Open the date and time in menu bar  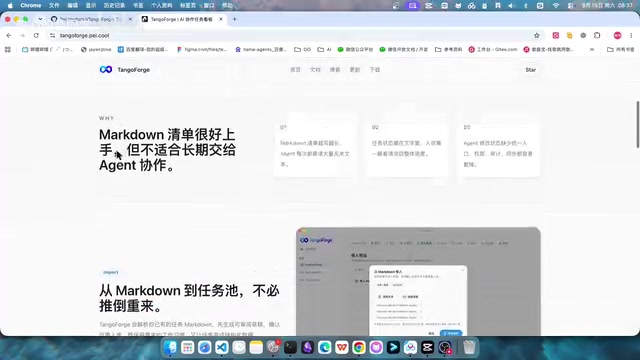point(607,6)
